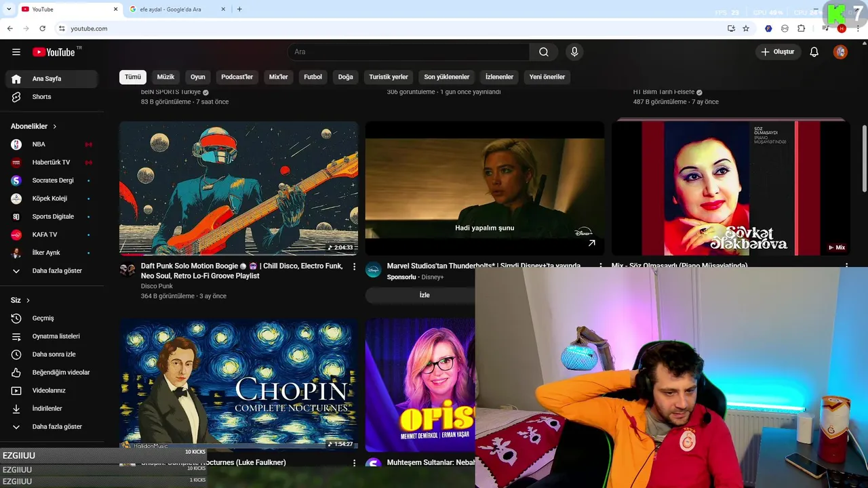This screenshot has width=868, height=488.
Task: Select the Mix'ler filter chip
Action: click(279, 77)
